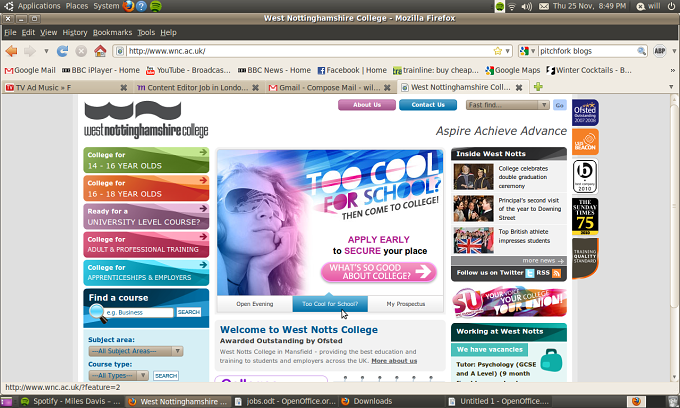Open College for 16 - 18 Year Olds
Screen dimensions: 680x408
(x=146, y=188)
